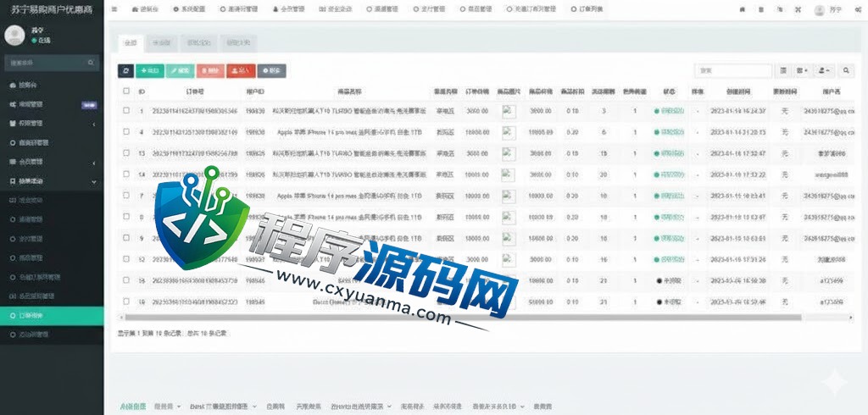Screen dimensions: 868x415
Task: Click the broken product image in row ID 4
Action: pos(509,132)
